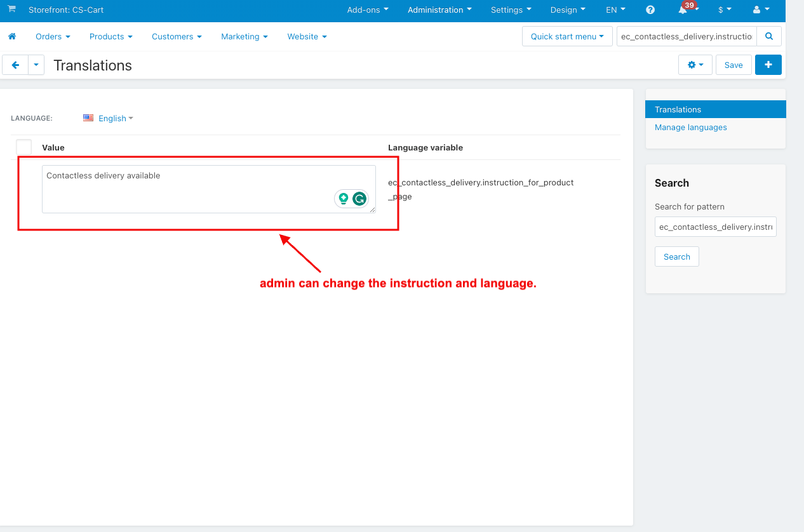Click the Contactless delivery available text area
804x532 pixels.
click(209, 189)
